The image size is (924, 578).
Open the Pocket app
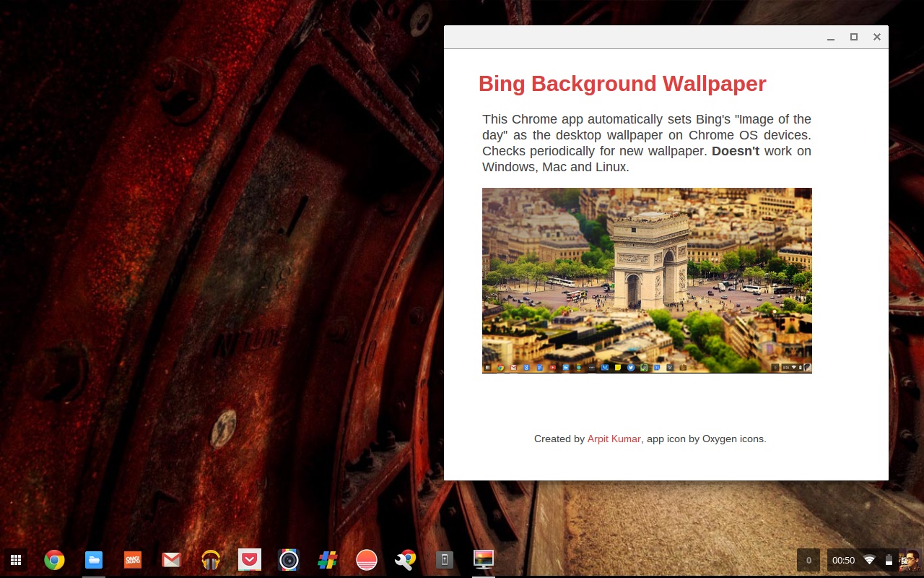pyautogui.click(x=250, y=560)
